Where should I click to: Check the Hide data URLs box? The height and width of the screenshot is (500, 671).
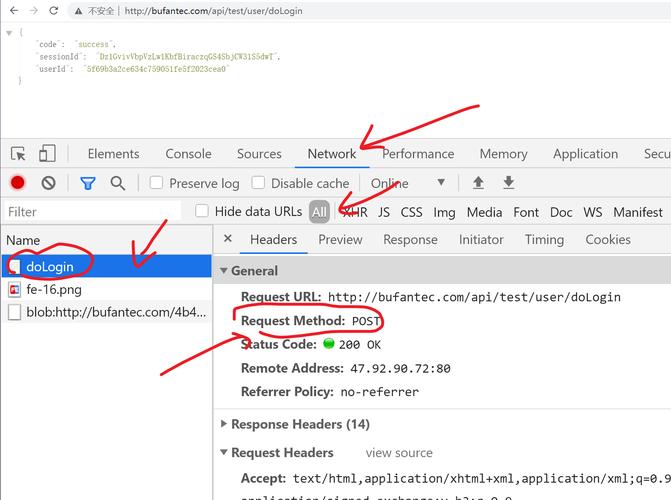[202, 211]
